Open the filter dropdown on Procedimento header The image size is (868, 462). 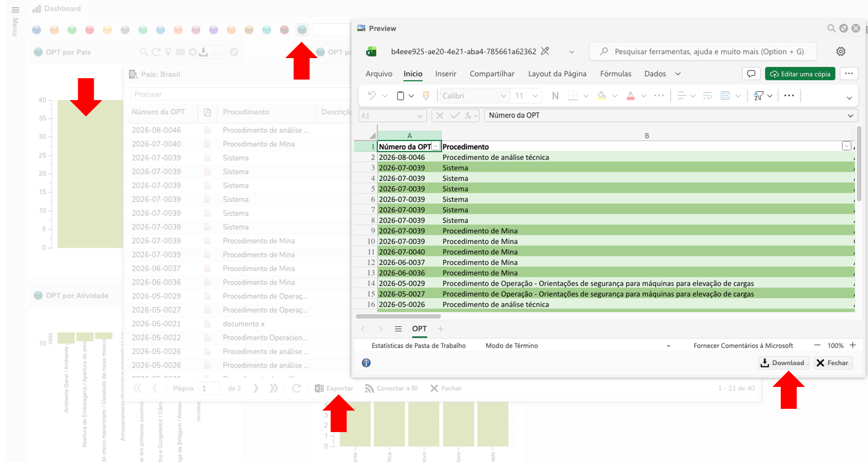point(846,146)
